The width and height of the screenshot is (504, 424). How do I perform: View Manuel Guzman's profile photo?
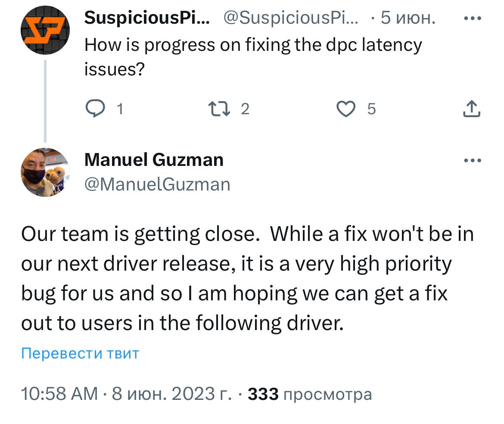pos(45,172)
